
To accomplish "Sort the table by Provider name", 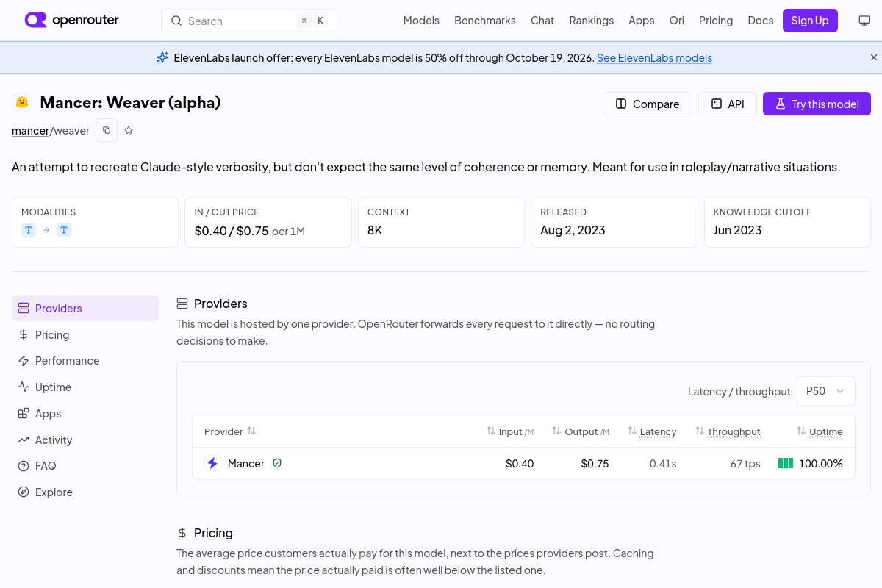I will point(230,431).
